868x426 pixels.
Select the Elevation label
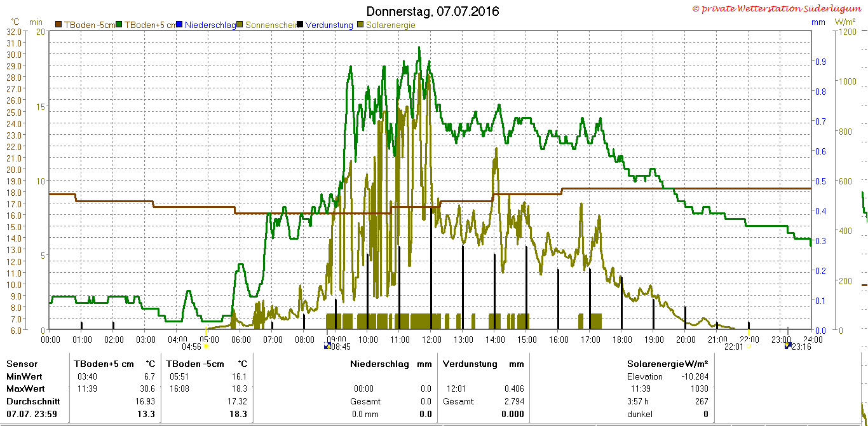pos(645,376)
